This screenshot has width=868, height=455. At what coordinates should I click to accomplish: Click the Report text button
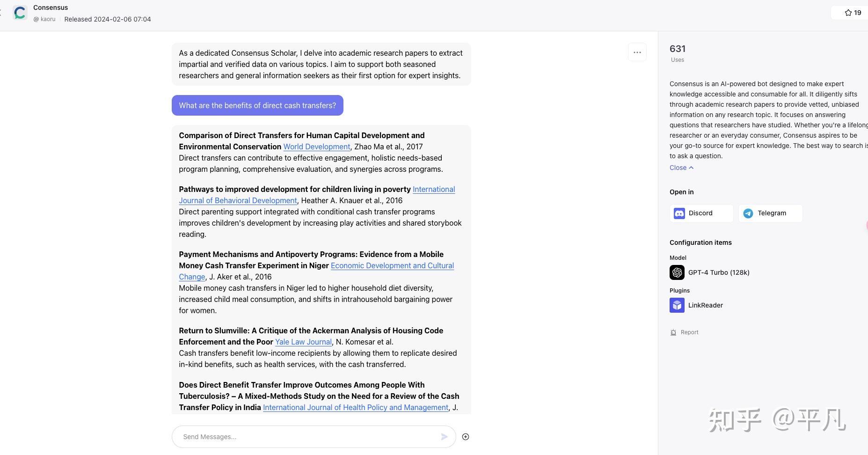[689, 332]
